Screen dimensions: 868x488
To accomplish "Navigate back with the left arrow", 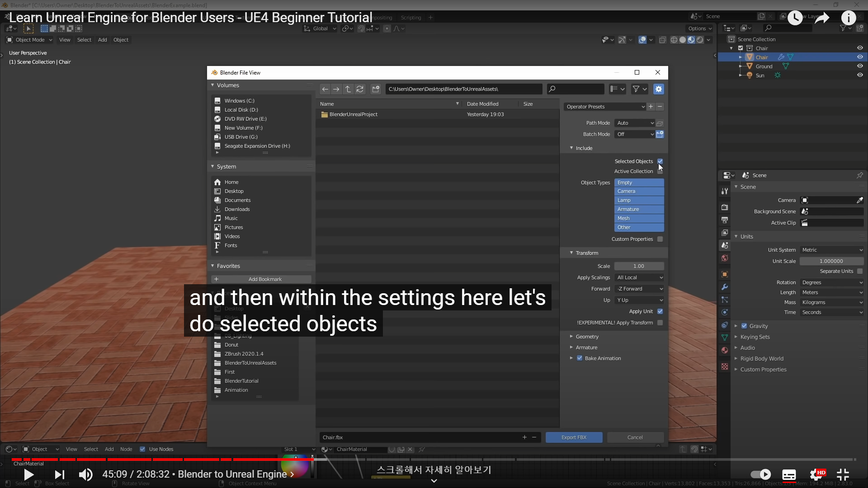I will [x=325, y=89].
